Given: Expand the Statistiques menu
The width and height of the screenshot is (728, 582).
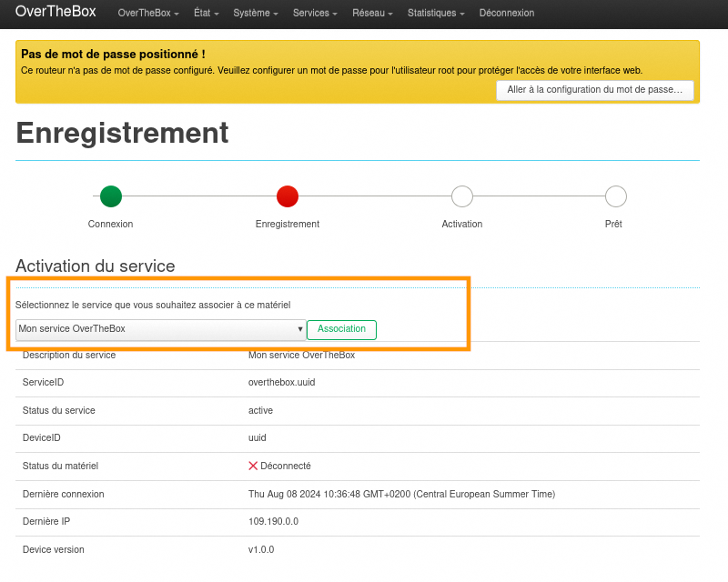Looking at the screenshot, I should 437,14.
